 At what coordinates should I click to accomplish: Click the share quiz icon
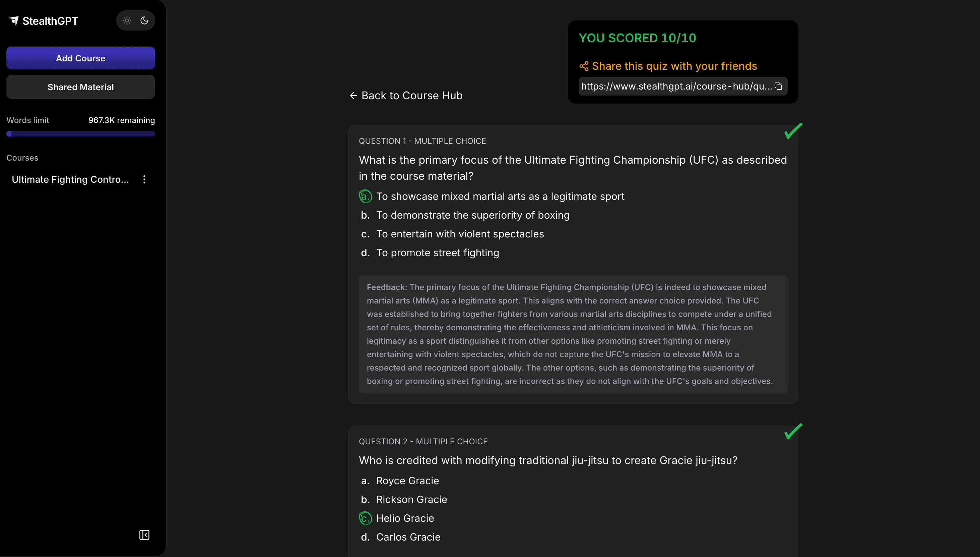pos(584,66)
